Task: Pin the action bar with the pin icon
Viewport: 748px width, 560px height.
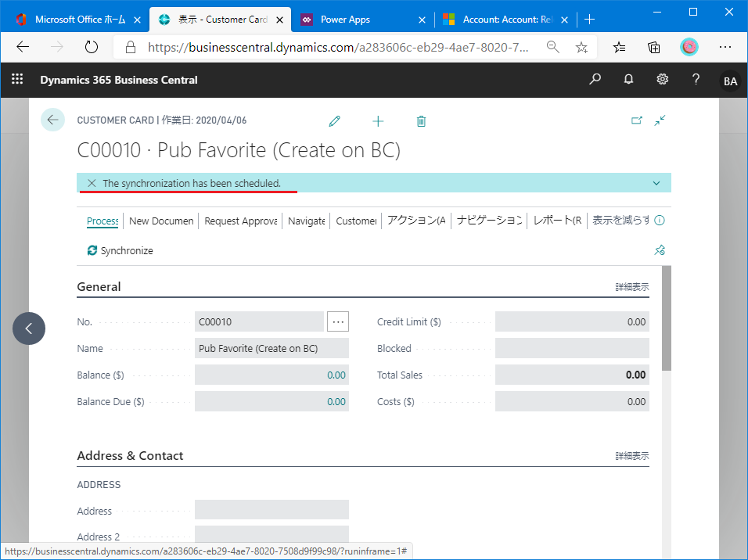Action: 660,250
